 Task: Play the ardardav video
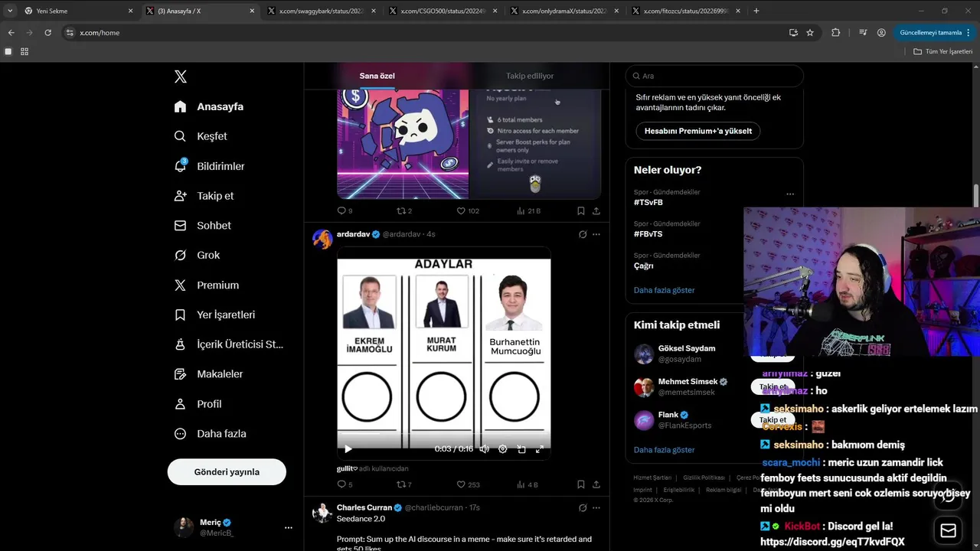[348, 449]
